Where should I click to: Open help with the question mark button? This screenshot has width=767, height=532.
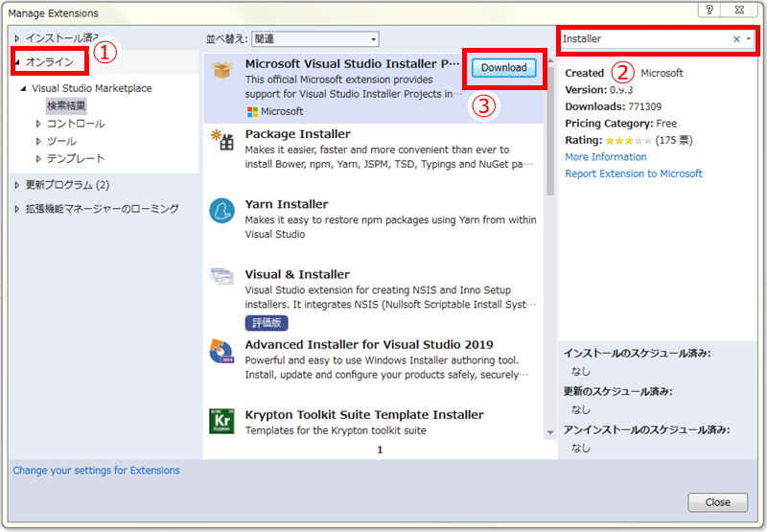(x=709, y=10)
